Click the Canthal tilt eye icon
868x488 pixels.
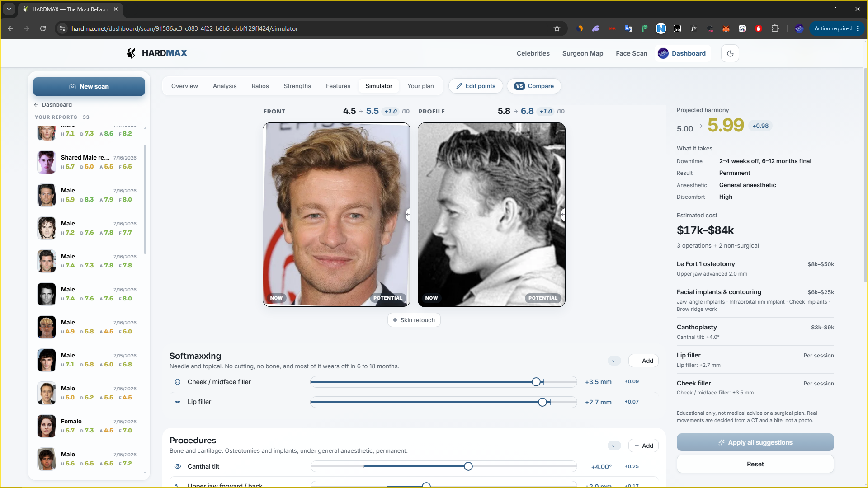click(x=178, y=466)
